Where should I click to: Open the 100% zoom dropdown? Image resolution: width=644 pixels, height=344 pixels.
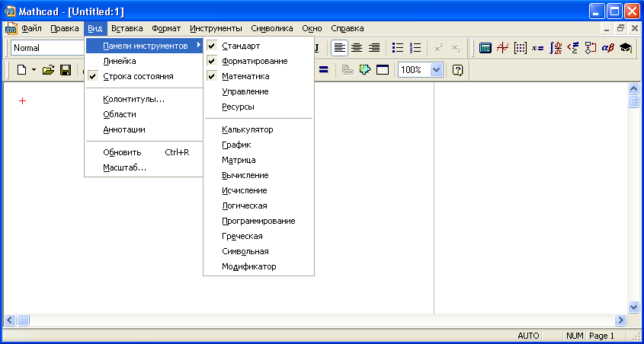point(436,70)
